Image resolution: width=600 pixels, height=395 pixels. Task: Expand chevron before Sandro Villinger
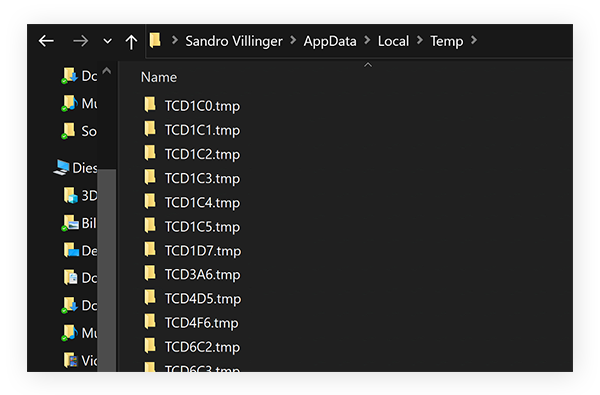[175, 40]
